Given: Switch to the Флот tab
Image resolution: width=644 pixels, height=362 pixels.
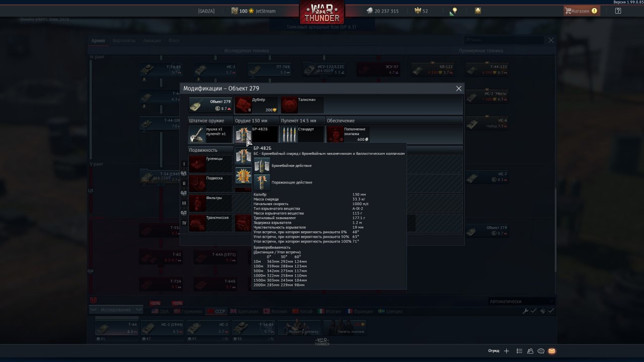Looking at the screenshot, I should click(x=174, y=41).
